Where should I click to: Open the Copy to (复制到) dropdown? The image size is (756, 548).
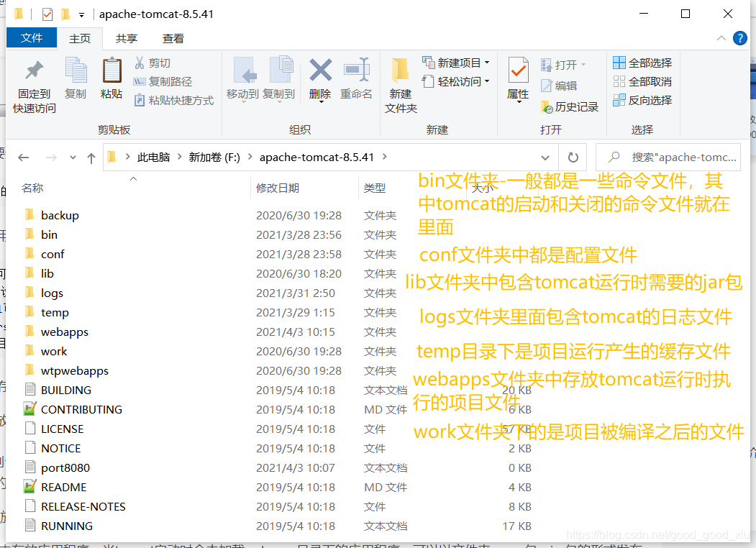pyautogui.click(x=279, y=101)
